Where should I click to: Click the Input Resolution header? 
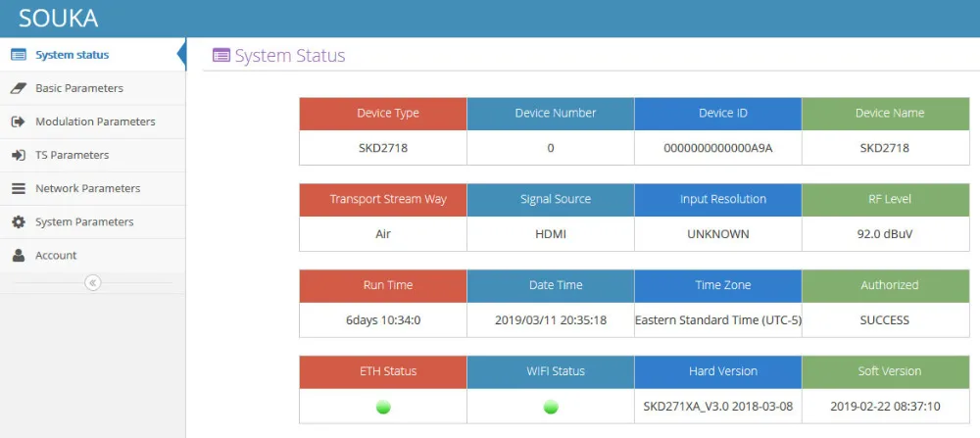tap(718, 200)
